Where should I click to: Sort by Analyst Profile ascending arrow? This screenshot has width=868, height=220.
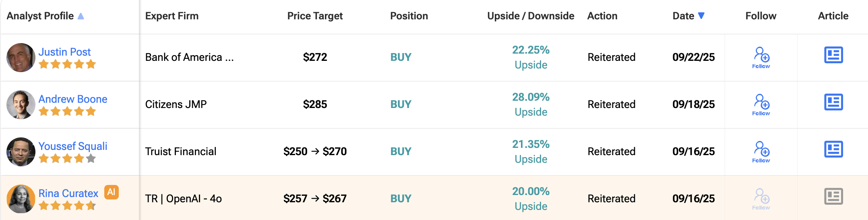tap(81, 16)
